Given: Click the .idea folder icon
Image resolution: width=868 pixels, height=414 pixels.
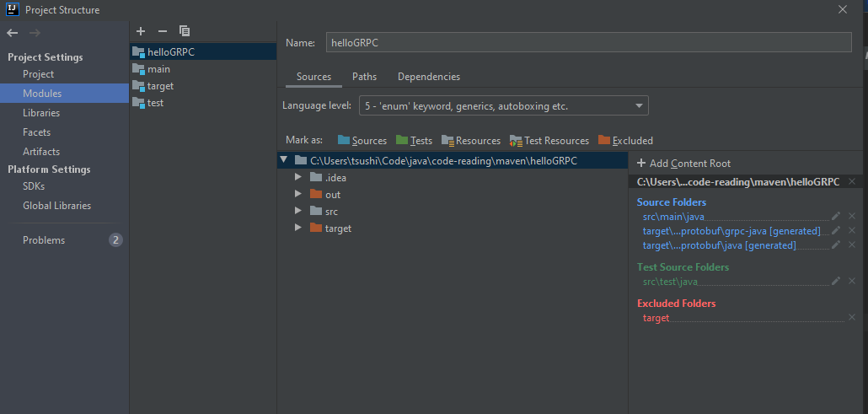Looking at the screenshot, I should click(x=316, y=177).
